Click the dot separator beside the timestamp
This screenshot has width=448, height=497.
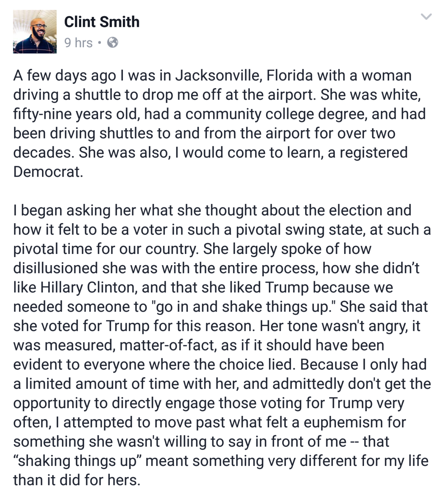tap(100, 43)
